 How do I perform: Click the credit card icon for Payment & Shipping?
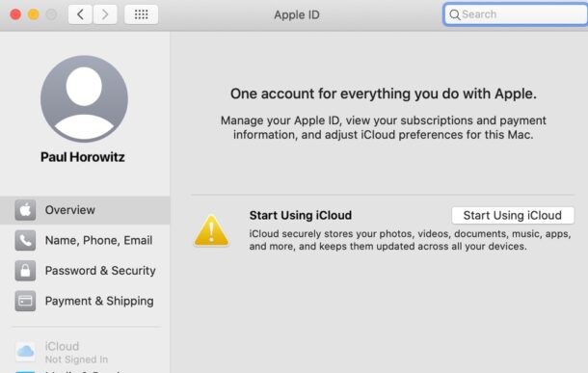tap(25, 301)
